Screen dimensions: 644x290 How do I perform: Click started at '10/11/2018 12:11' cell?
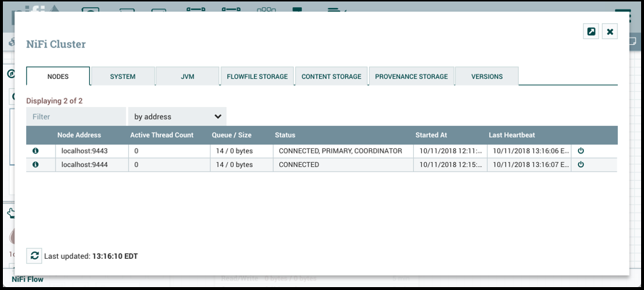click(450, 151)
